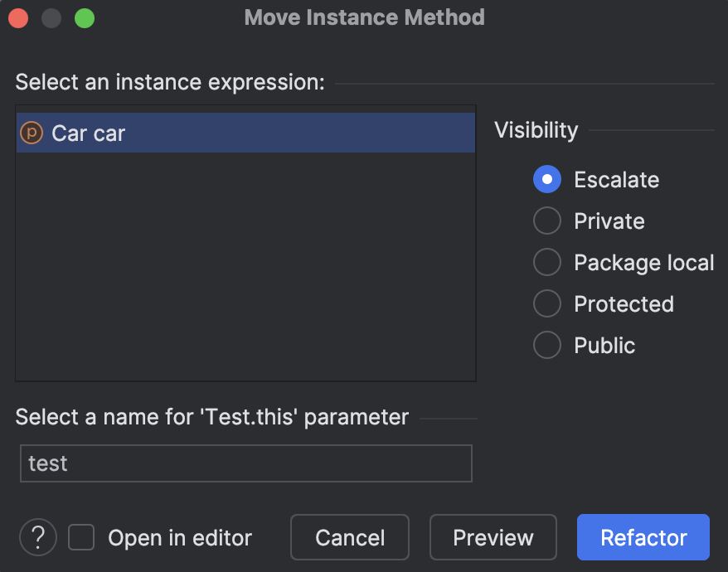728x572 pixels.
Task: Enable the Open in editor checkbox
Action: coord(80,538)
